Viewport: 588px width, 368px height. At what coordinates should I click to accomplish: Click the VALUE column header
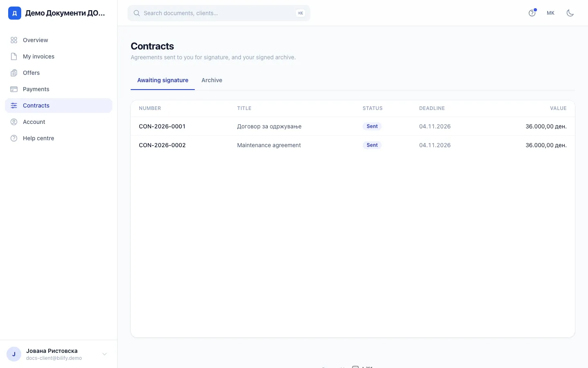point(558,108)
